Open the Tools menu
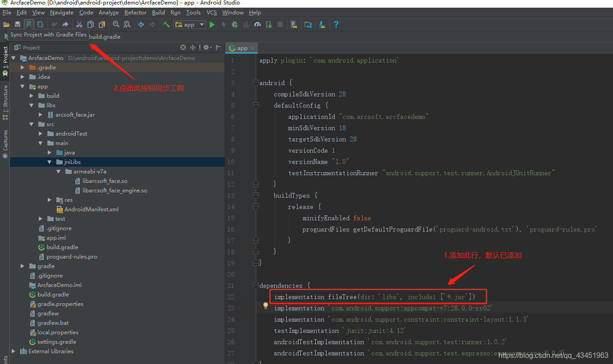The height and width of the screenshot is (364, 613). 194,12
